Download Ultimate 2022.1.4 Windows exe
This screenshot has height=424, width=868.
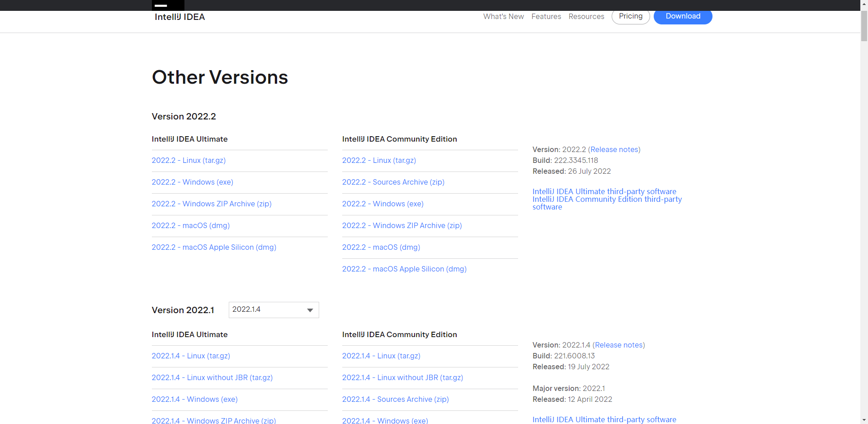(195, 399)
